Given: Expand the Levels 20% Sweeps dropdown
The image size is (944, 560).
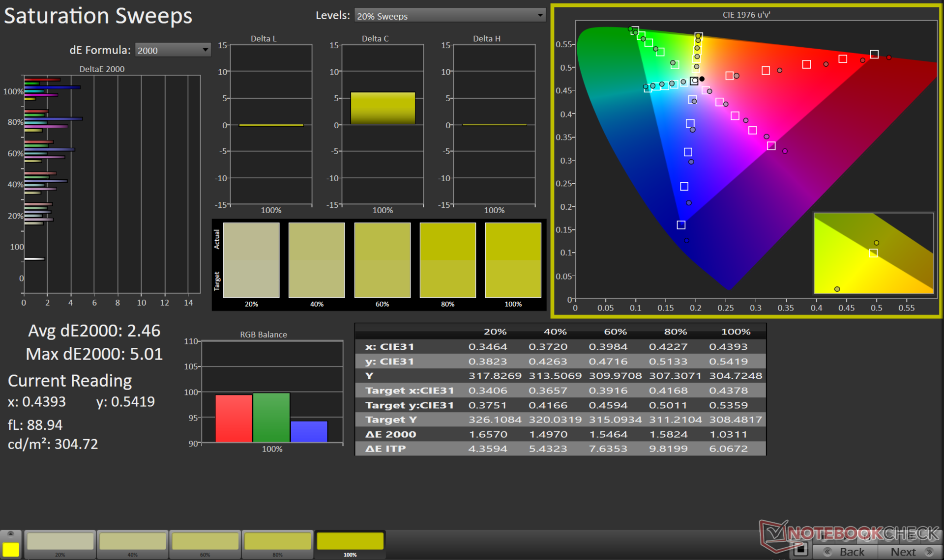Looking at the screenshot, I should [449, 16].
